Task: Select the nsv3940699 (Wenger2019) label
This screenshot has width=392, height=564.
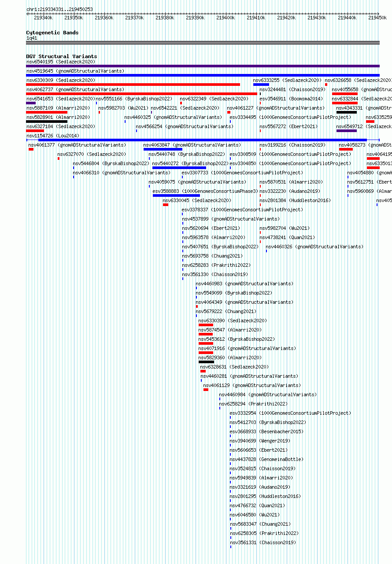Action: (x=260, y=441)
